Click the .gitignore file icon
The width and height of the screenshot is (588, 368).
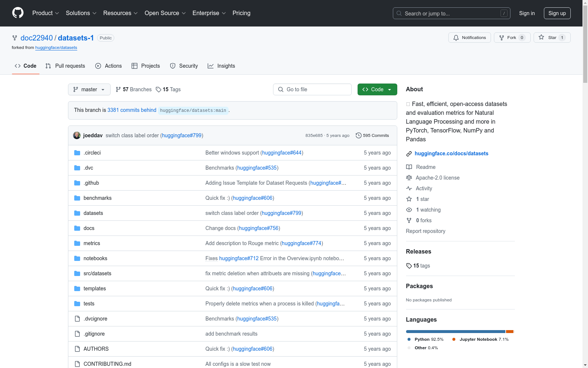click(77, 334)
